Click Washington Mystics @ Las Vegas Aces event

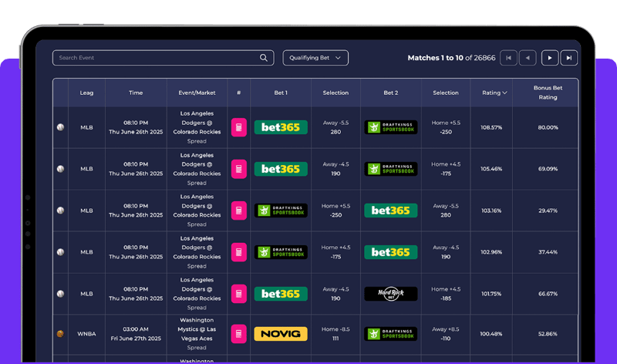(x=197, y=329)
